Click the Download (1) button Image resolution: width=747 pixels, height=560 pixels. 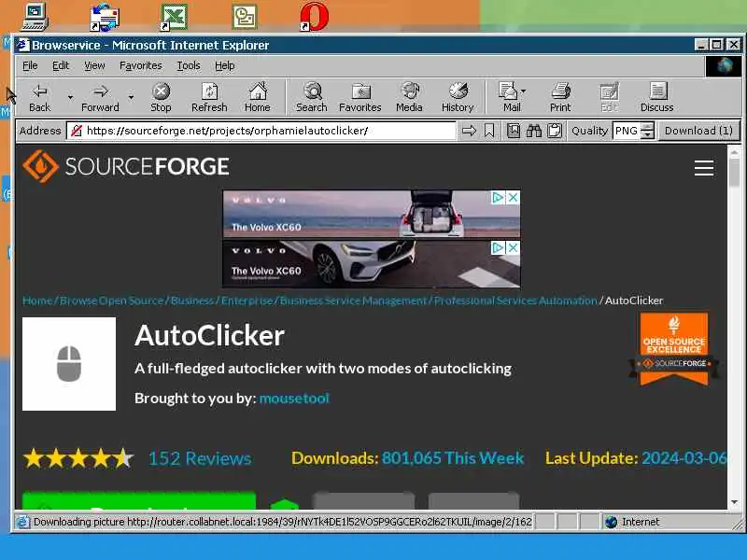coord(698,131)
